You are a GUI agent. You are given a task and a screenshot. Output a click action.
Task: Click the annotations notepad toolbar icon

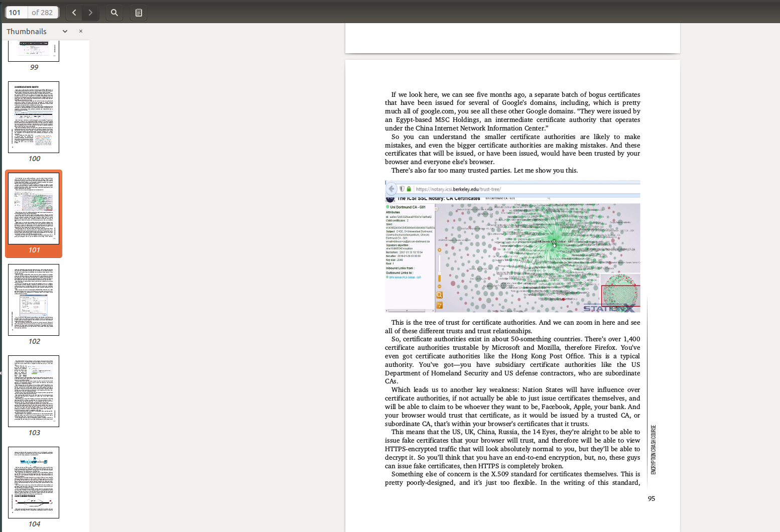[x=139, y=13]
